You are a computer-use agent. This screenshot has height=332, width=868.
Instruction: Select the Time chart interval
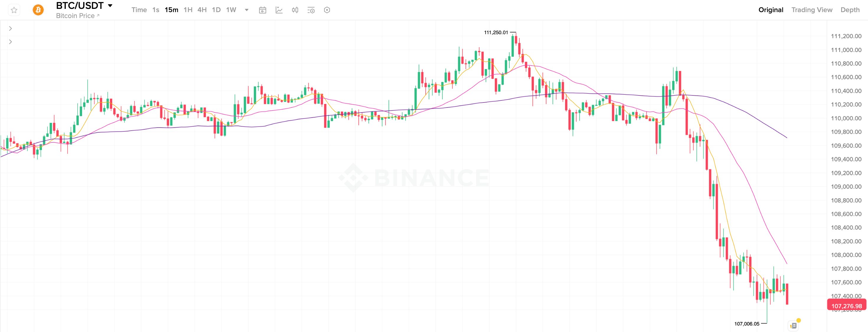pos(139,10)
